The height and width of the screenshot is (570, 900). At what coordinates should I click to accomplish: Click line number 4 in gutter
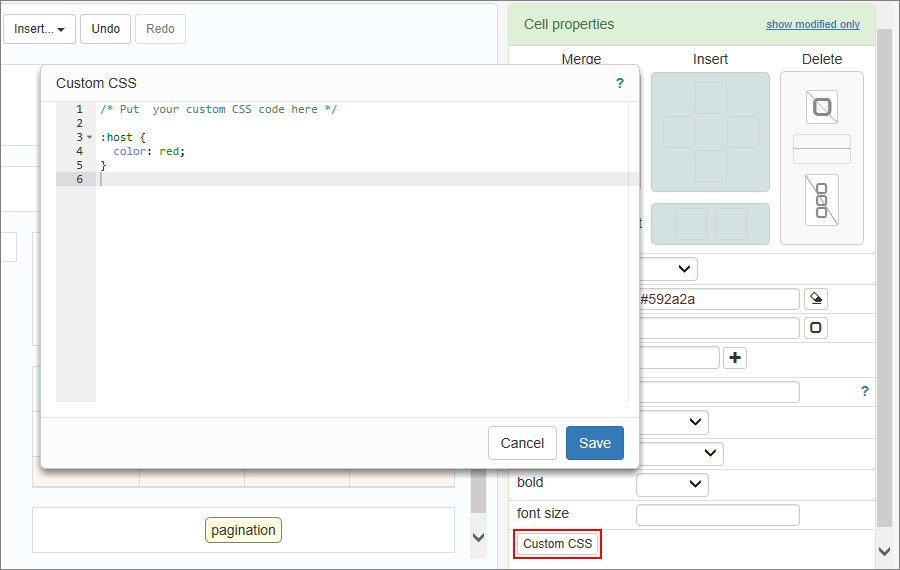(79, 151)
